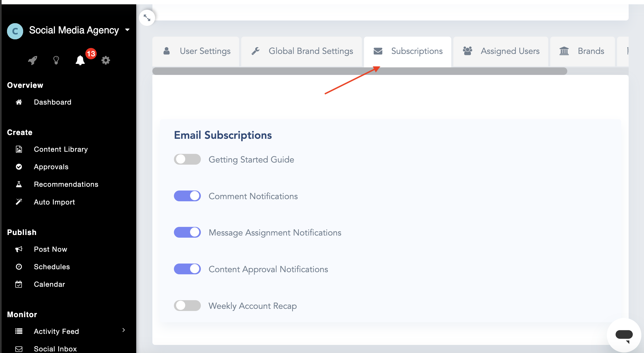Turn off Message Assignment Notifications toggle
The height and width of the screenshot is (353, 644).
click(187, 232)
